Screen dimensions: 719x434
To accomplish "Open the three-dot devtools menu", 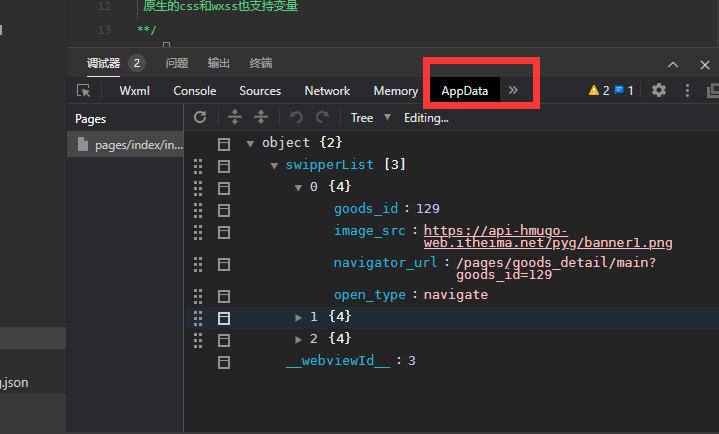I will 687,90.
